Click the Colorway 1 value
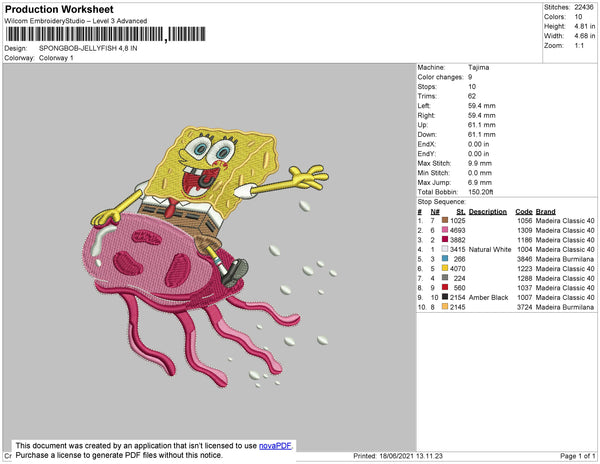This screenshot has height=464, width=600. tap(56, 58)
